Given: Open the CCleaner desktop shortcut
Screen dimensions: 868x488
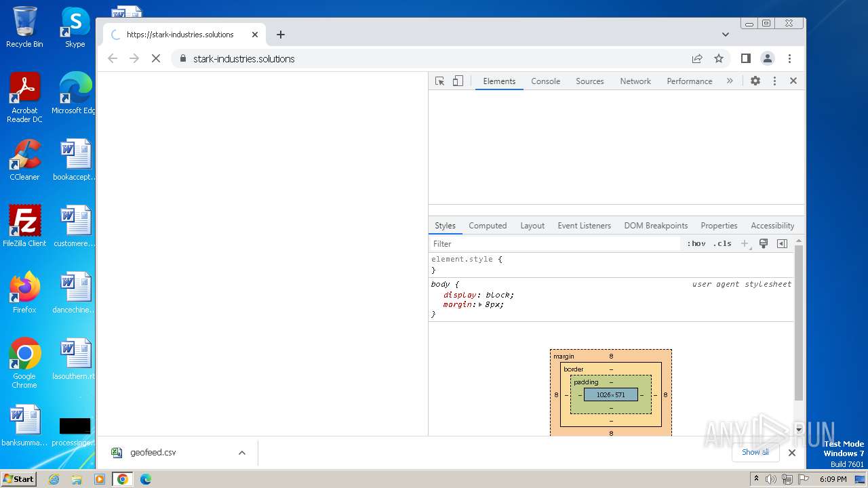Looking at the screenshot, I should coord(24,160).
